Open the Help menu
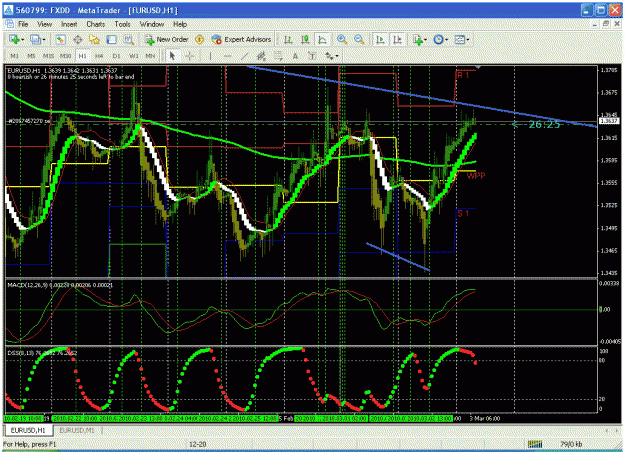 pyautogui.click(x=180, y=24)
